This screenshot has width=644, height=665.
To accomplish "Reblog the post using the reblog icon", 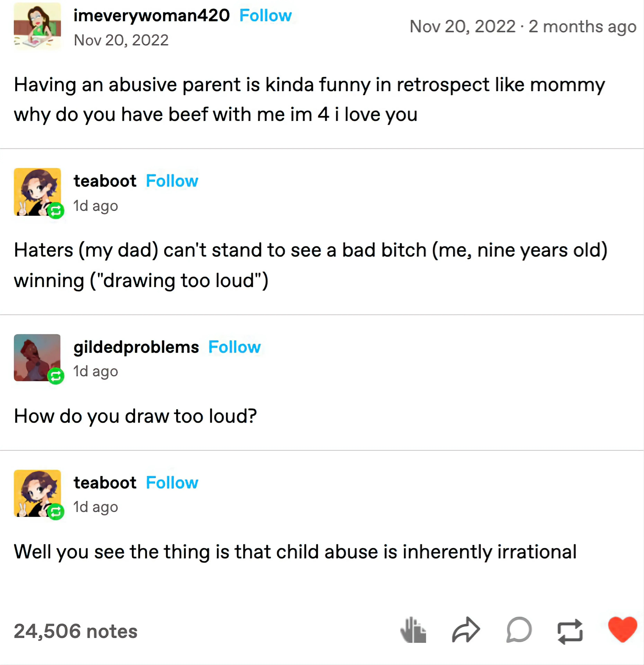I will (x=570, y=631).
